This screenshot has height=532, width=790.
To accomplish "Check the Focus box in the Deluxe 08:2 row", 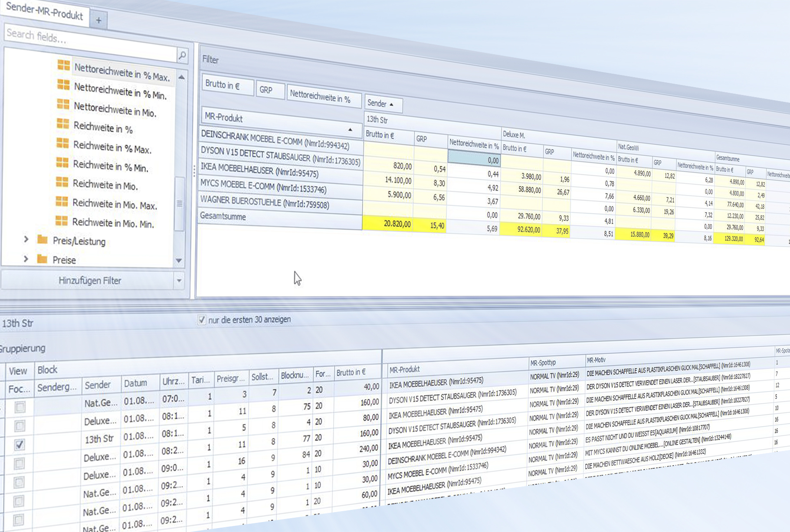I will pyautogui.click(x=19, y=463).
